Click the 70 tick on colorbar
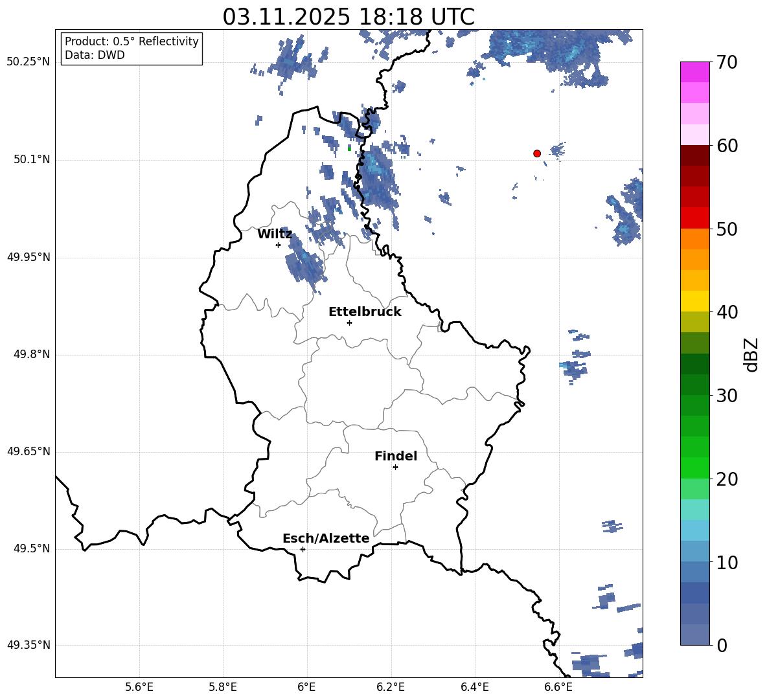The width and height of the screenshot is (767, 700). point(727,62)
